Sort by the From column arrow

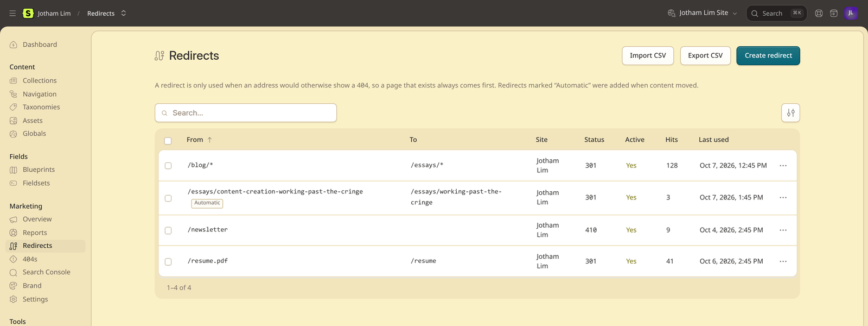click(x=209, y=140)
